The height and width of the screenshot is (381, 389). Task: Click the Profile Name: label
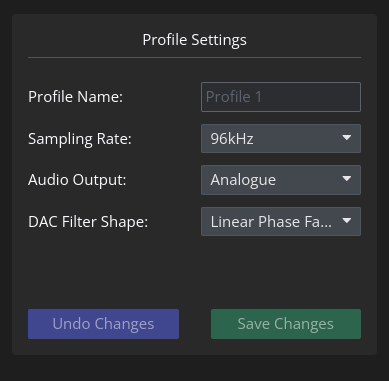click(76, 97)
